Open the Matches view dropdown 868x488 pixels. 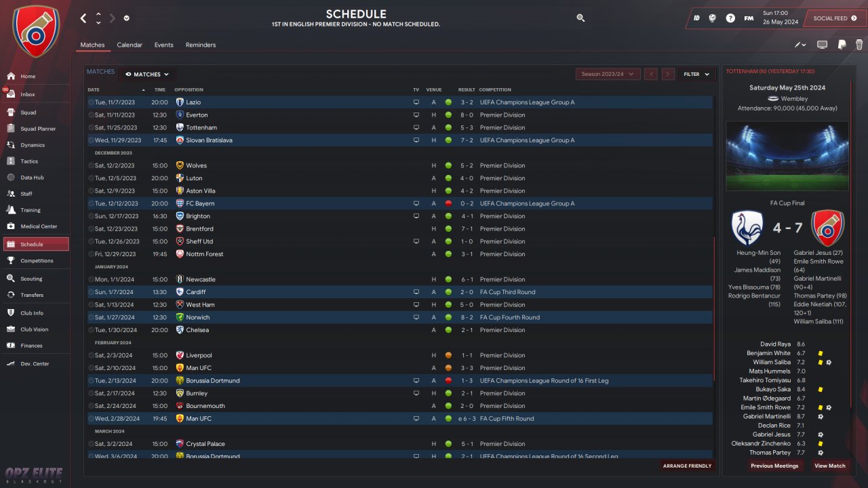pos(147,75)
